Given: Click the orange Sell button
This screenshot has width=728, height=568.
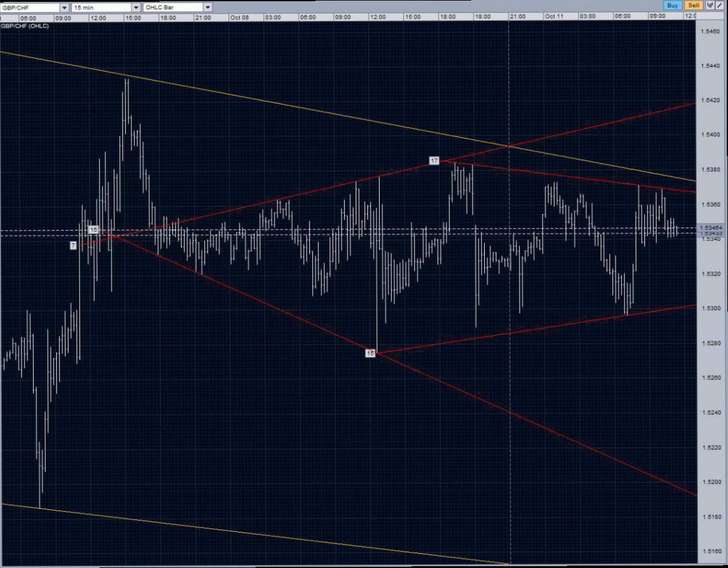Looking at the screenshot, I should coord(693,6).
